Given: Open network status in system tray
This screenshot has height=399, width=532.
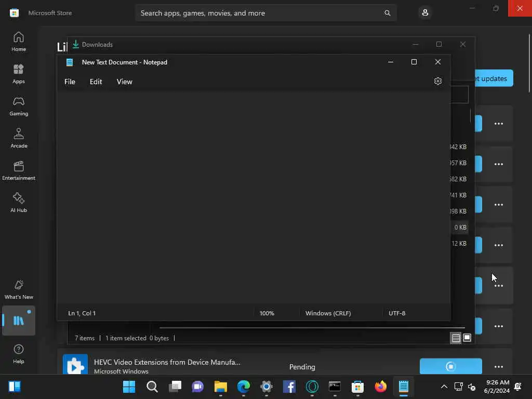Looking at the screenshot, I should [x=458, y=387].
